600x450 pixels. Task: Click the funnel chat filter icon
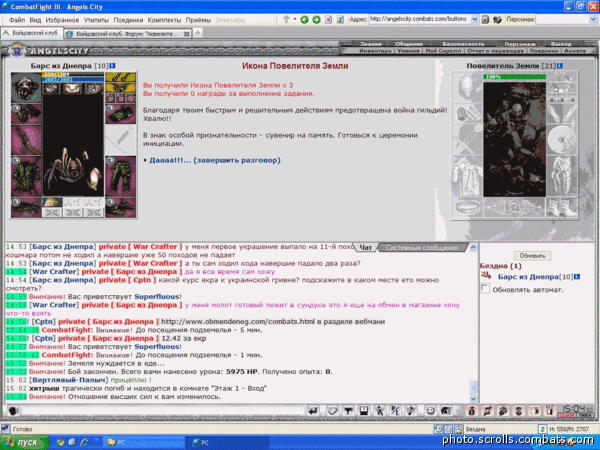(x=348, y=411)
